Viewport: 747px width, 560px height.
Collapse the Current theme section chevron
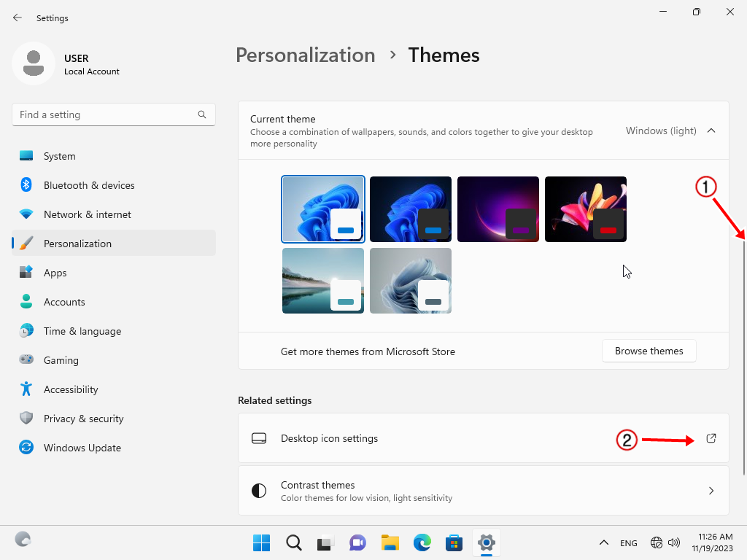(711, 131)
